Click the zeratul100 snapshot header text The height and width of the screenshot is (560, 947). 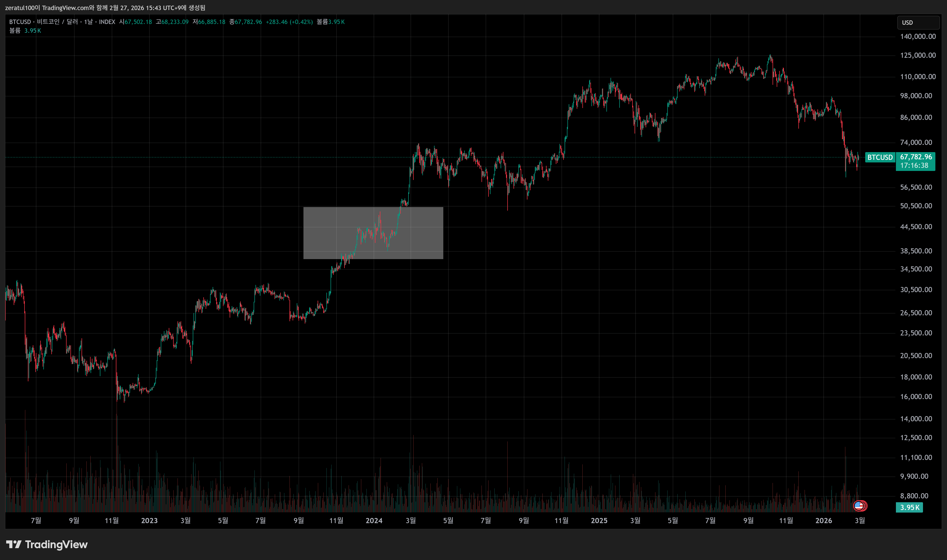(105, 8)
